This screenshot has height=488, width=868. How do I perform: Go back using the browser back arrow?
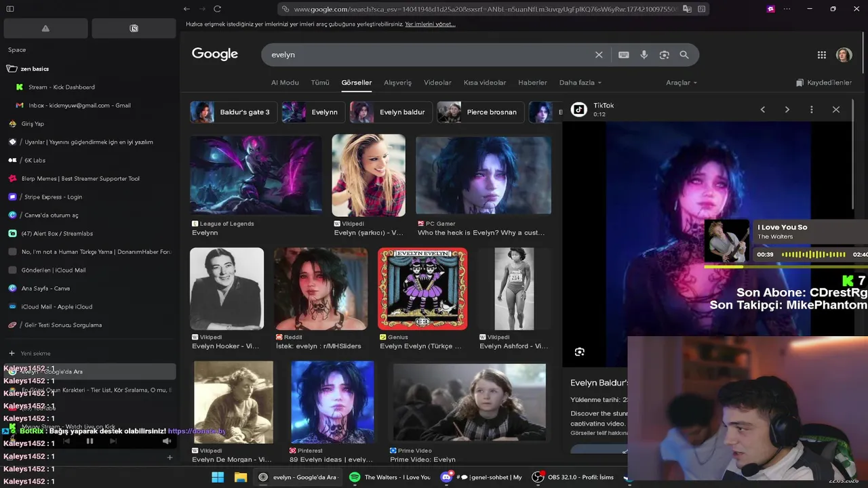point(186,9)
